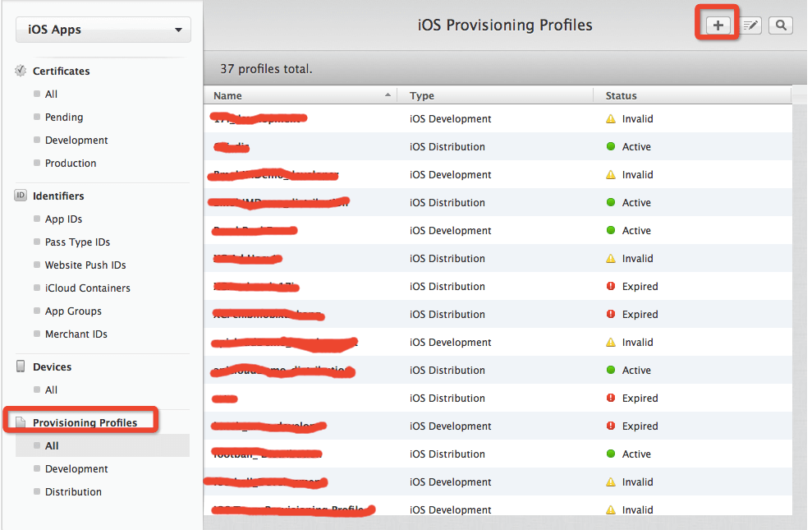Open search with the magnifier icon
This screenshot has height=530, width=812.
[780, 25]
